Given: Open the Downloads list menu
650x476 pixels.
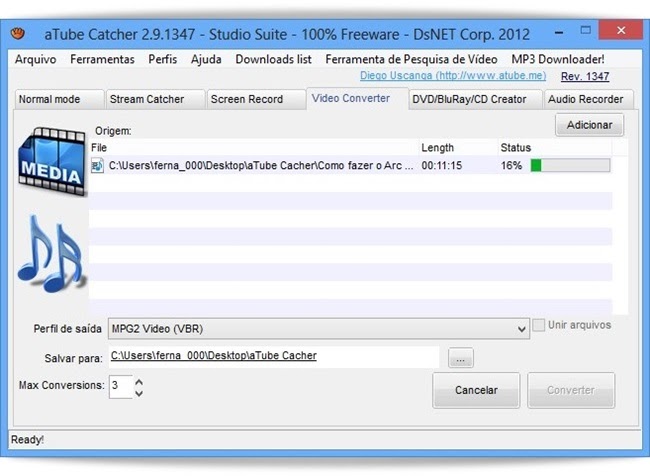Looking at the screenshot, I should [x=273, y=60].
